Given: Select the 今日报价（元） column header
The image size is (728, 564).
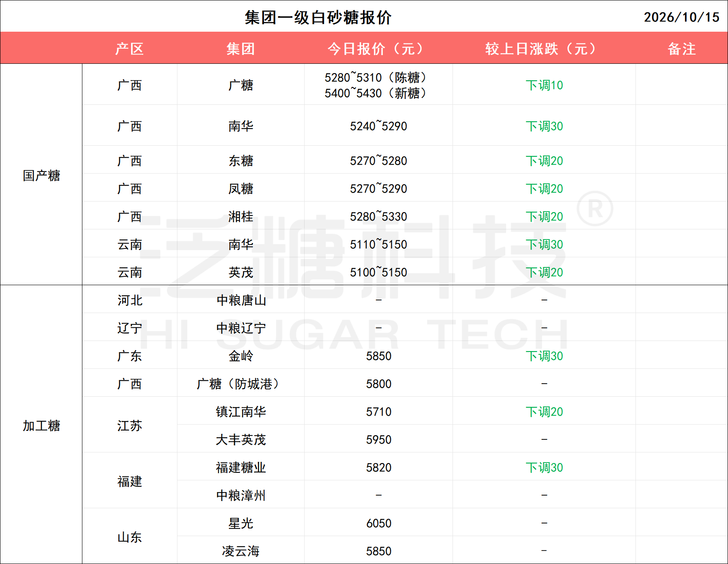Looking at the screenshot, I should [x=378, y=49].
